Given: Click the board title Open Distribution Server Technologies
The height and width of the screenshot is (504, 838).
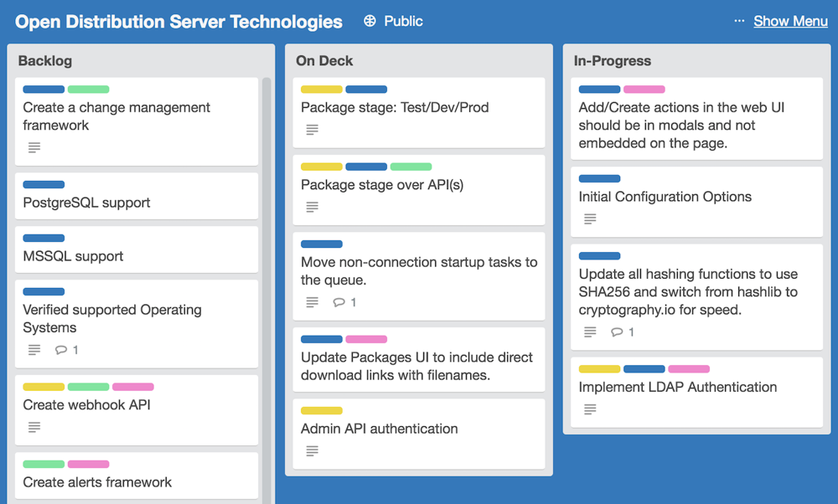Looking at the screenshot, I should (178, 22).
